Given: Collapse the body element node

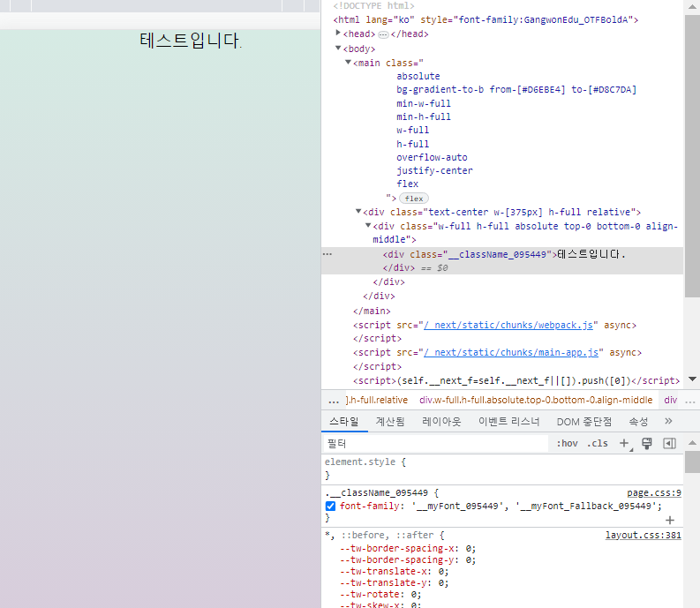Looking at the screenshot, I should (338, 48).
